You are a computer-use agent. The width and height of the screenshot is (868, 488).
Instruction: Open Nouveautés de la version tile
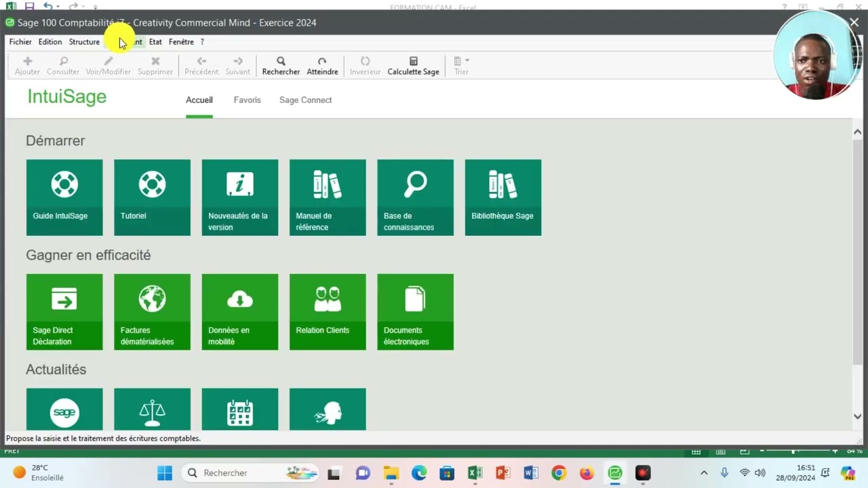click(240, 197)
